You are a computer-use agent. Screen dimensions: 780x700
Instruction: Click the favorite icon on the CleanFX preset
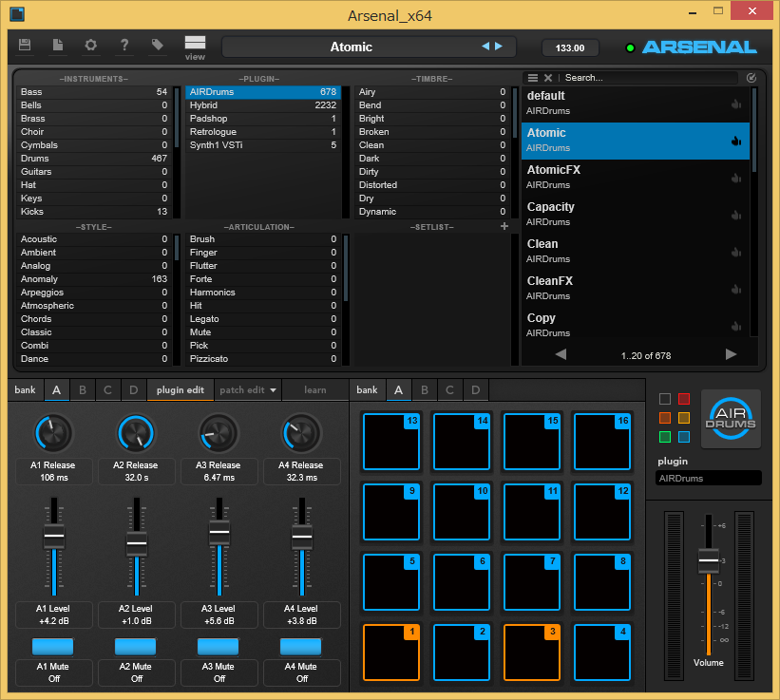(x=736, y=289)
